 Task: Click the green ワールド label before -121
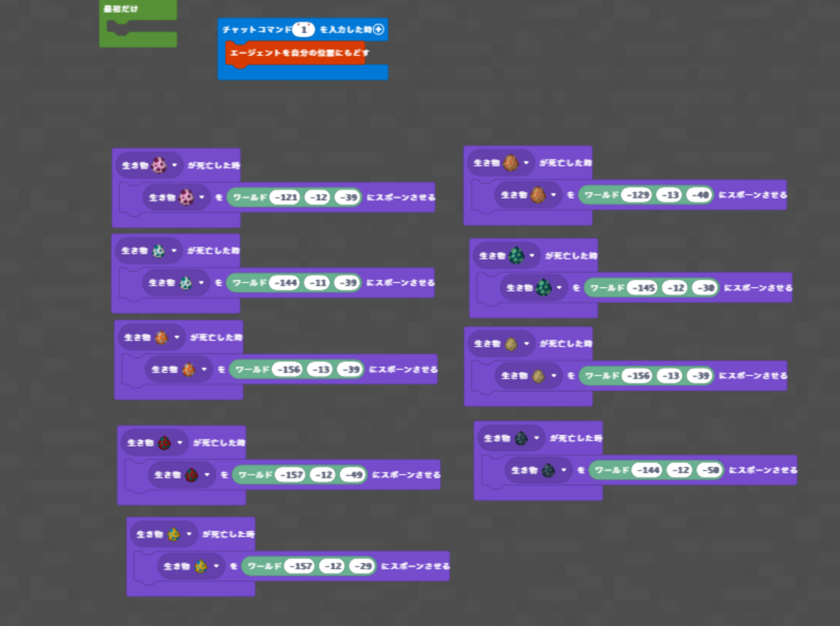click(x=250, y=197)
